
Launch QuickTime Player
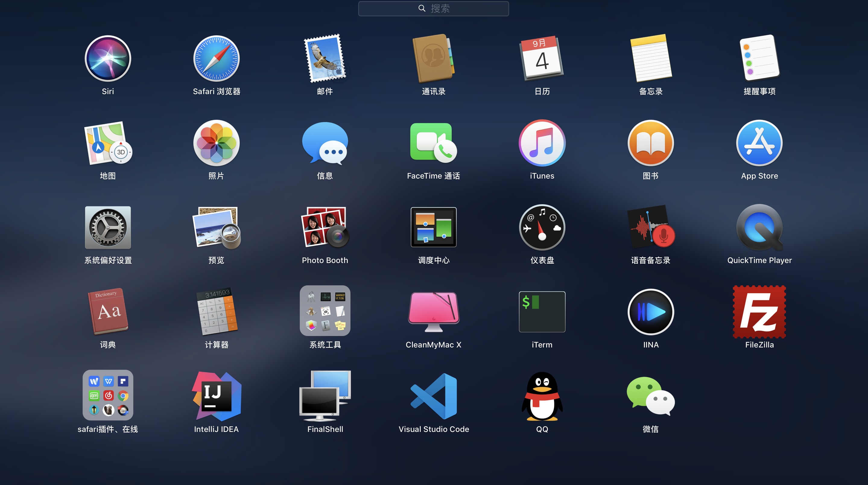point(759,227)
